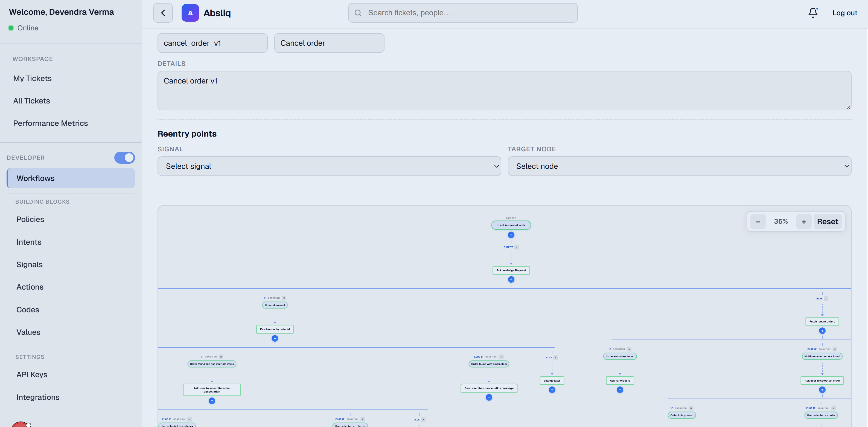
Task: Remove No recent orders found condition
Action: point(629,349)
